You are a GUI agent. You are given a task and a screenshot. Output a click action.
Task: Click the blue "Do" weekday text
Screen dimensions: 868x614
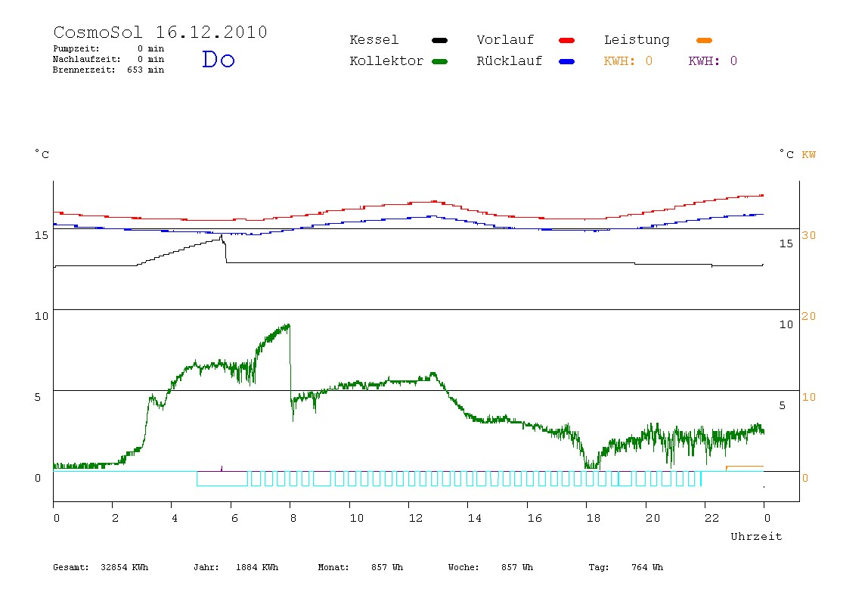(x=218, y=59)
